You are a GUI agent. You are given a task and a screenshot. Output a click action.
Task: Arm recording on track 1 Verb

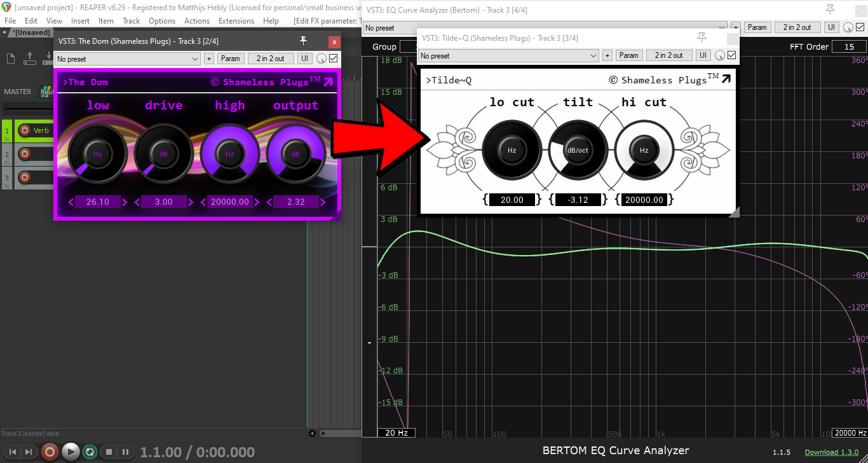(24, 130)
